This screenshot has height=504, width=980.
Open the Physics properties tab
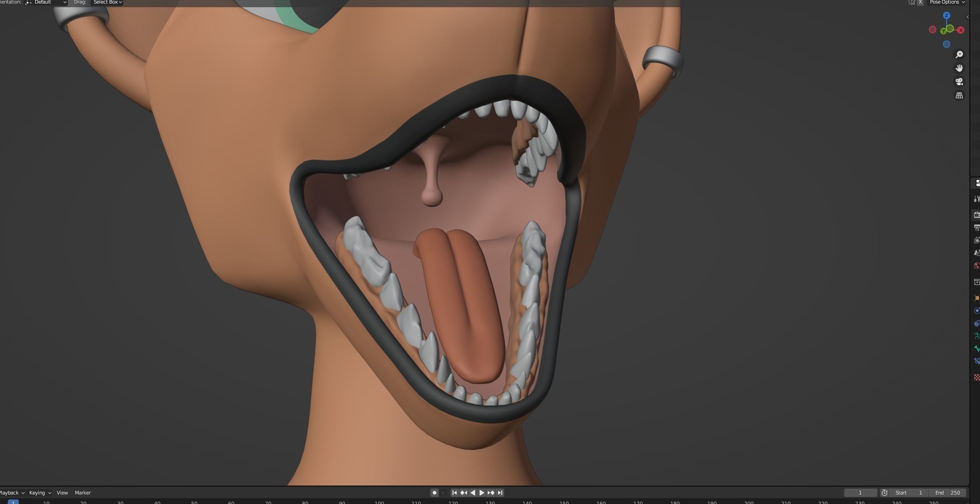(x=976, y=311)
